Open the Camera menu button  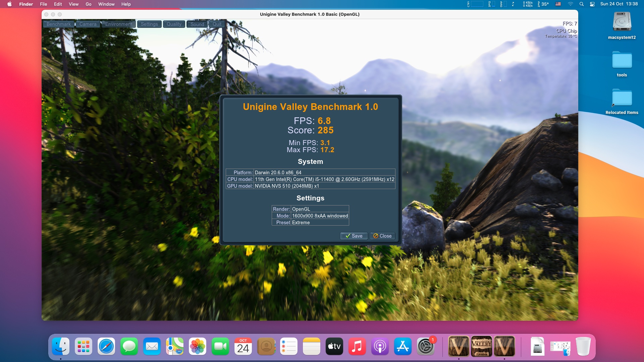88,24
